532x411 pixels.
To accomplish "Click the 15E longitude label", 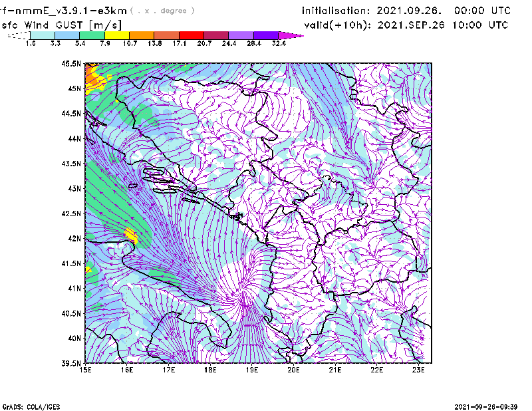I will (x=85, y=370).
